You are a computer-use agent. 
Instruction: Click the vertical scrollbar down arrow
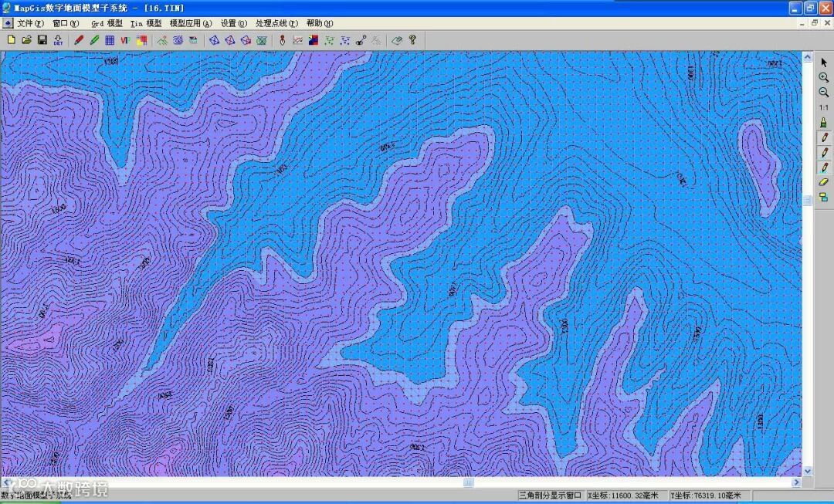(808, 471)
